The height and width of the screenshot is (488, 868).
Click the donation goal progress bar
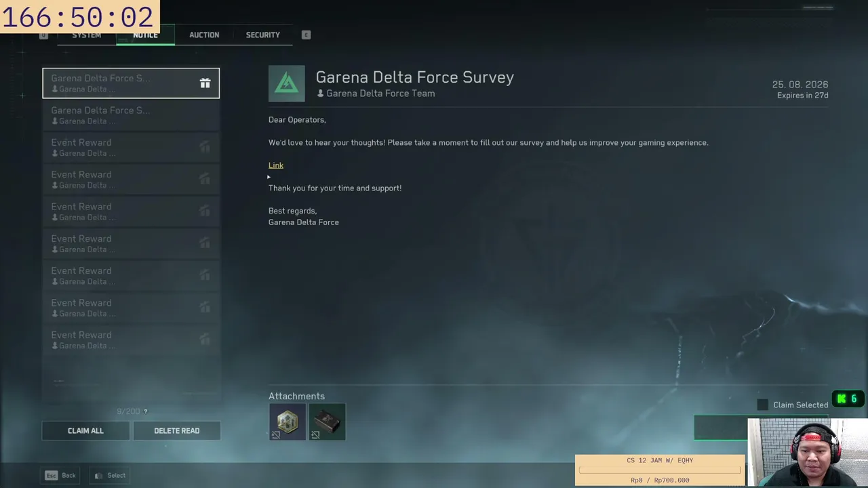660,470
